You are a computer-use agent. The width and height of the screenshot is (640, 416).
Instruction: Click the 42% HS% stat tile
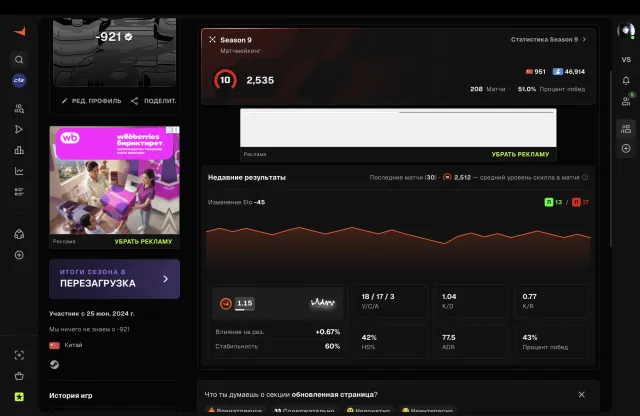(391, 342)
